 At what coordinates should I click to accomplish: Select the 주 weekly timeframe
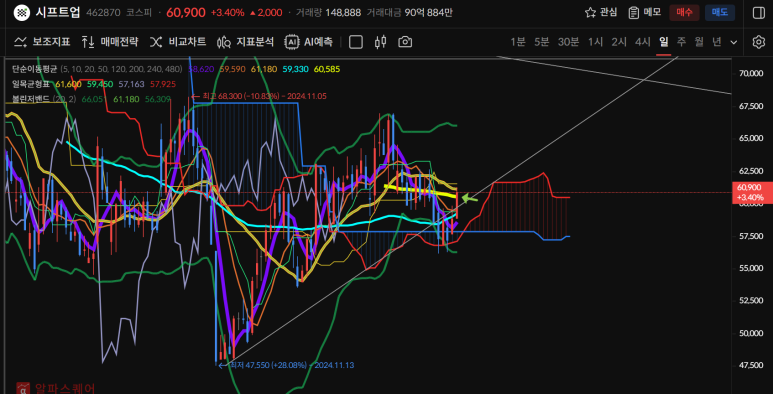pos(681,42)
